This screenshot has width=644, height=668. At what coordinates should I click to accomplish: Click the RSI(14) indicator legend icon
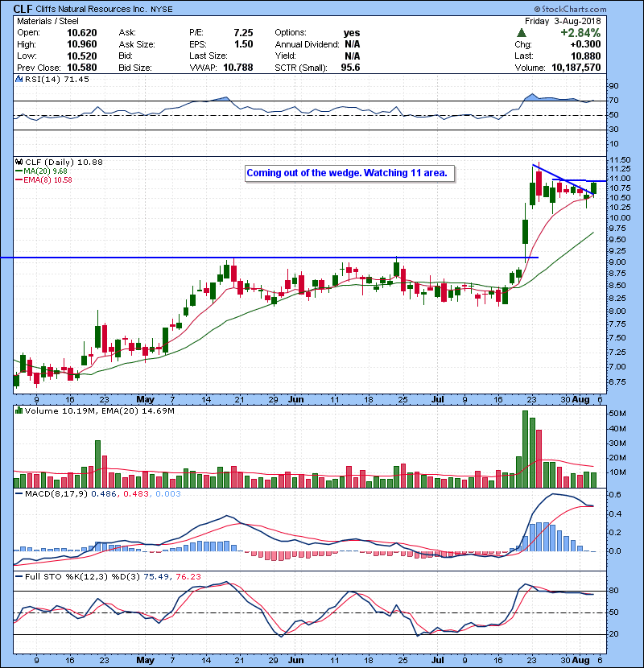pos(19,79)
